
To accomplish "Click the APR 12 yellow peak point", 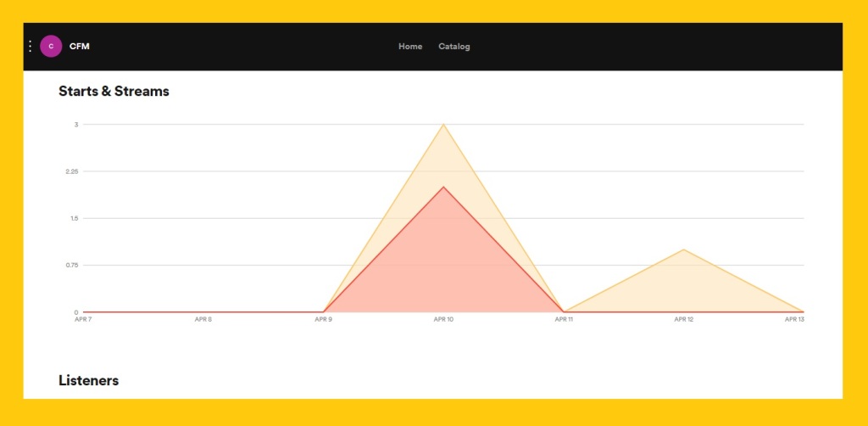I will pos(684,249).
